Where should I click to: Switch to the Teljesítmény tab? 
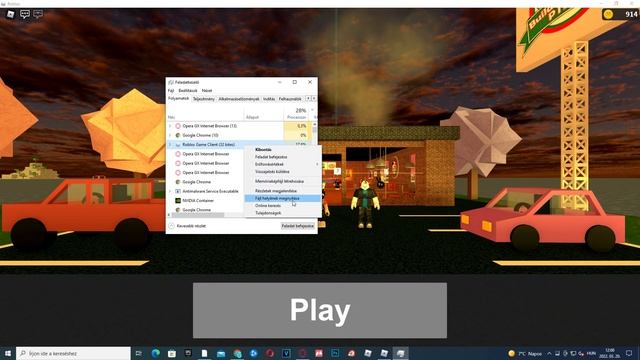(204, 99)
